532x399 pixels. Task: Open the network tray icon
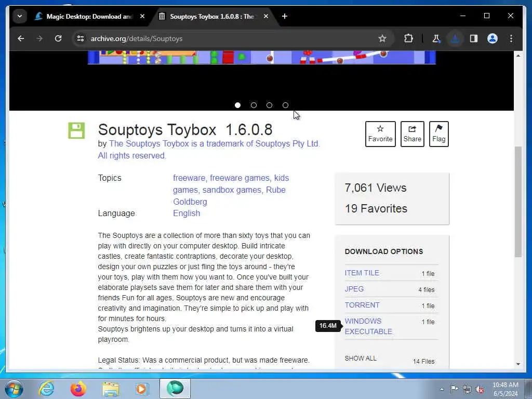467,390
